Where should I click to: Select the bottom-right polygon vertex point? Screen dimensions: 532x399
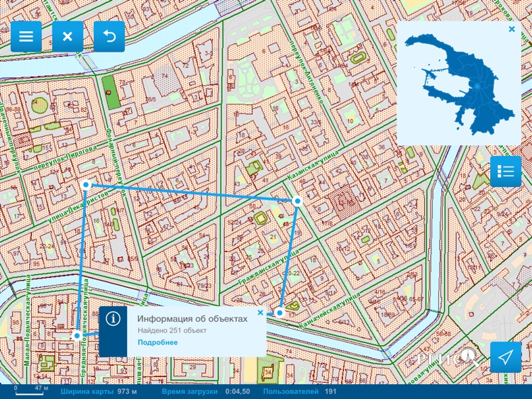[x=280, y=312]
